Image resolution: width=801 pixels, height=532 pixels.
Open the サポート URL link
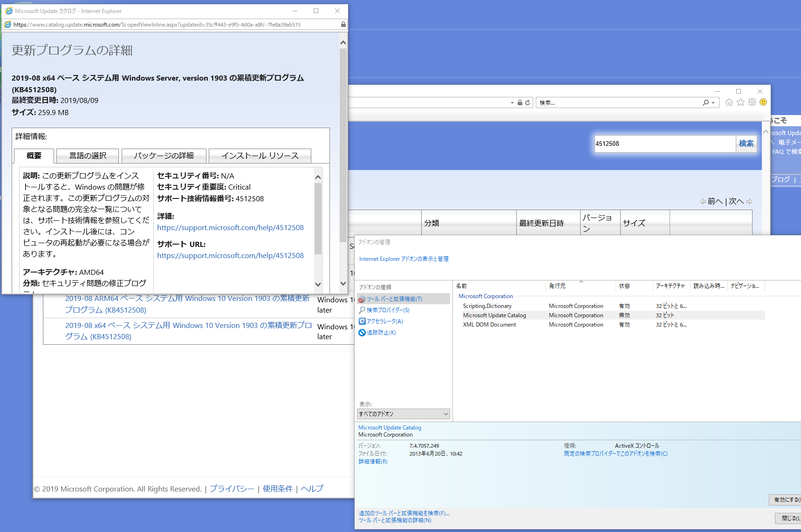coord(230,256)
